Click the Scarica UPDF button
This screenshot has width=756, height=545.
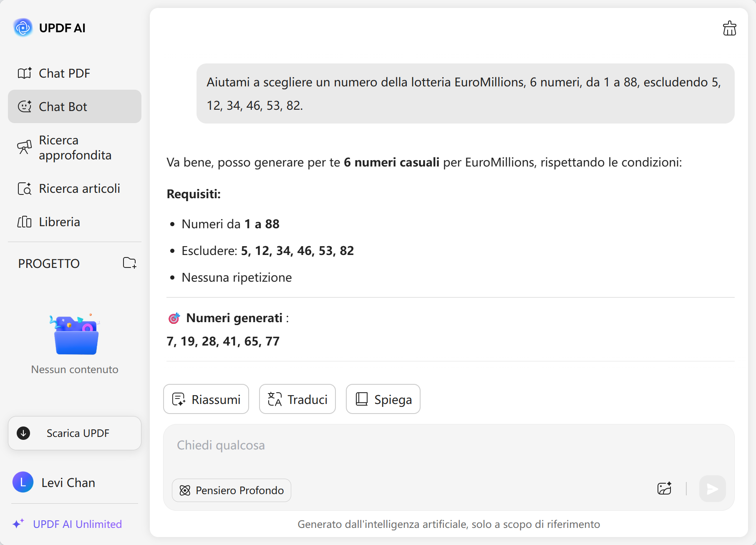click(x=75, y=433)
